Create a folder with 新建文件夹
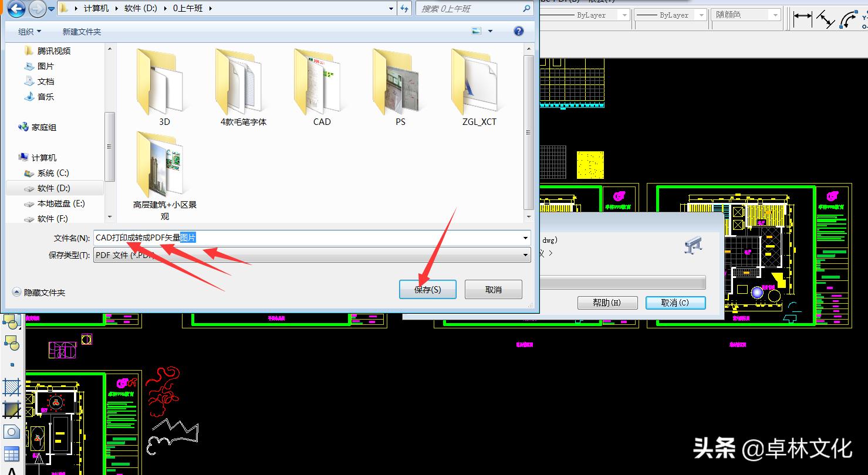This screenshot has width=868, height=475. click(x=82, y=32)
